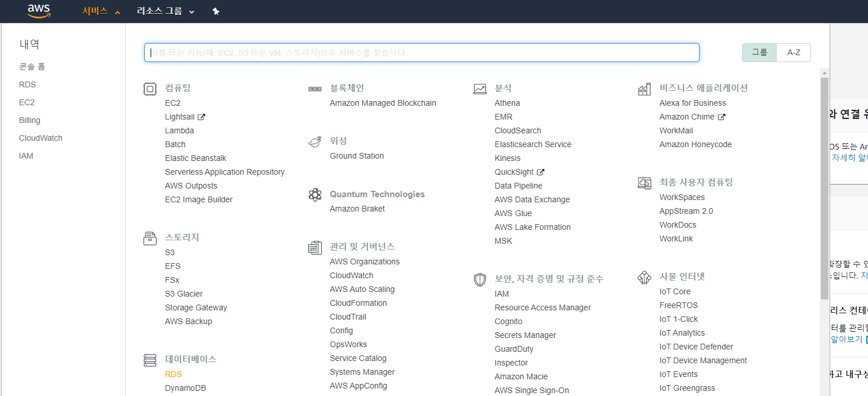
Task: Open RDS from history list
Action: [28, 84]
